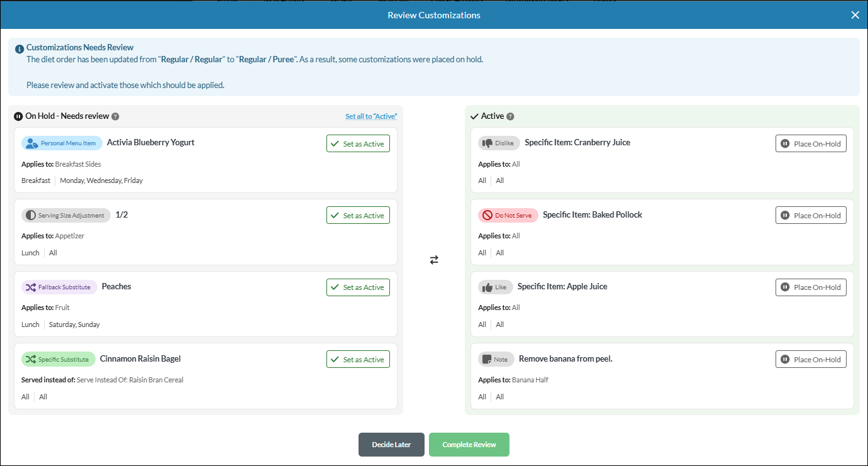Place Baked Pollock restriction On-Hold

[811, 215]
